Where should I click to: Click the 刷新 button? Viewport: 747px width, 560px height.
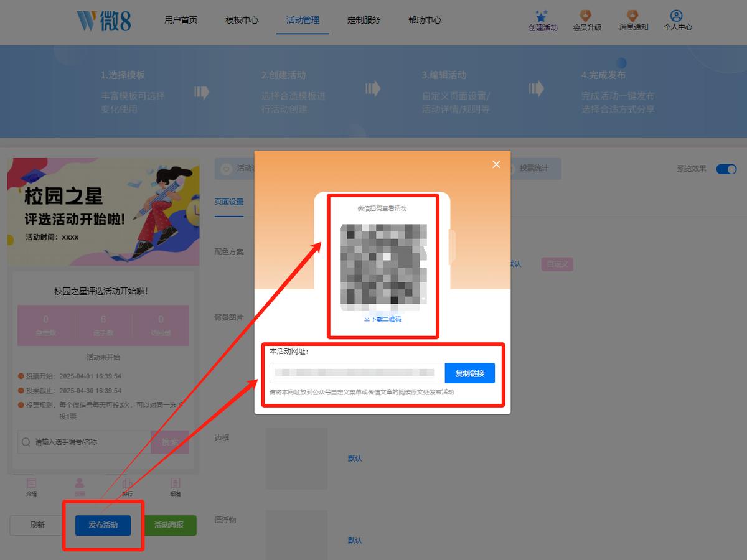point(37,525)
